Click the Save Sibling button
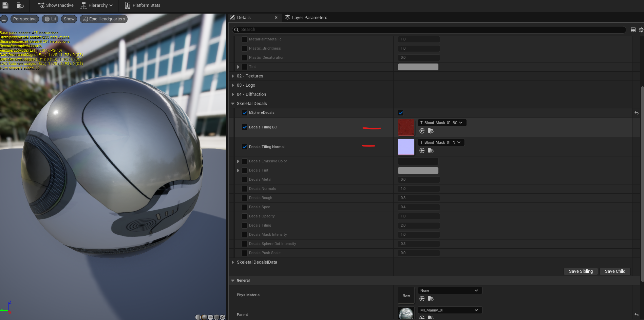The image size is (644, 320). [x=581, y=271]
